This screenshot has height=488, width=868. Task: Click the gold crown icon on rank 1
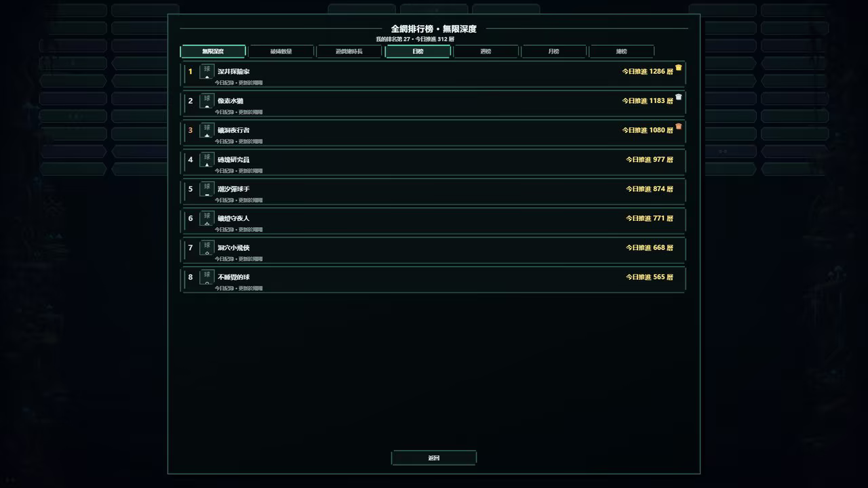[x=678, y=67]
